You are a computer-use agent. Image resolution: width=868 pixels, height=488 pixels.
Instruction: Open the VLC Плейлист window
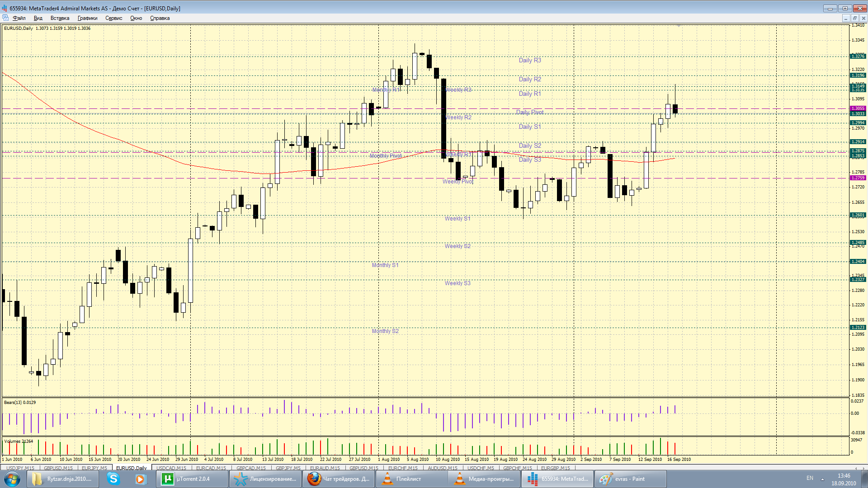click(411, 479)
